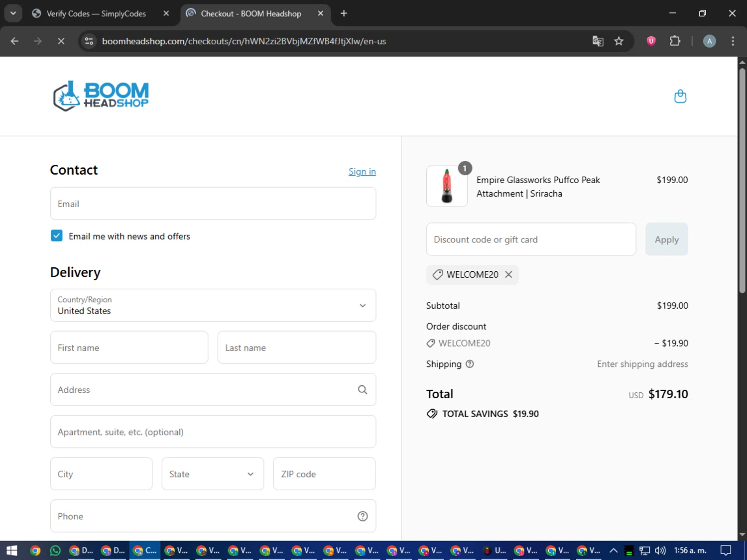This screenshot has height=560, width=747.
Task: Open the red shield extension icon
Action: pyautogui.click(x=651, y=41)
